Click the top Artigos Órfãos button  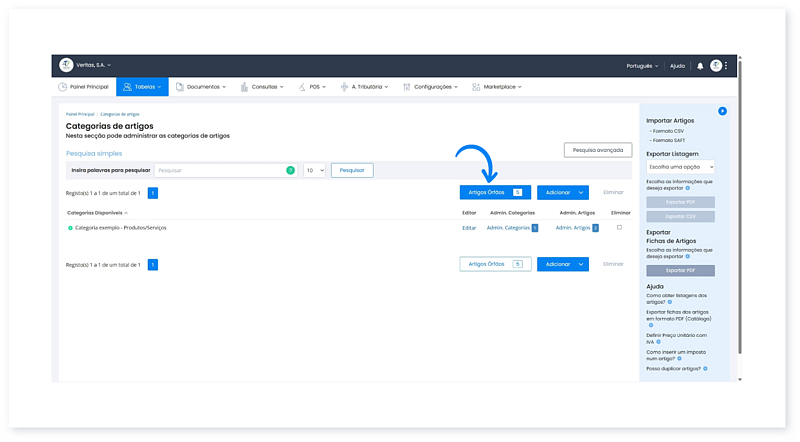[x=495, y=192]
